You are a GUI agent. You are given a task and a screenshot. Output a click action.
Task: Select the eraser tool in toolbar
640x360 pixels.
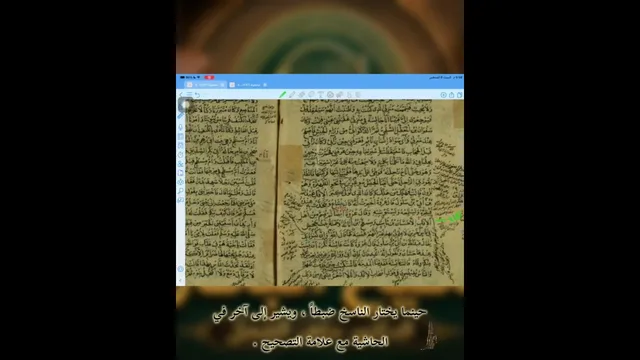pyautogui.click(x=302, y=95)
